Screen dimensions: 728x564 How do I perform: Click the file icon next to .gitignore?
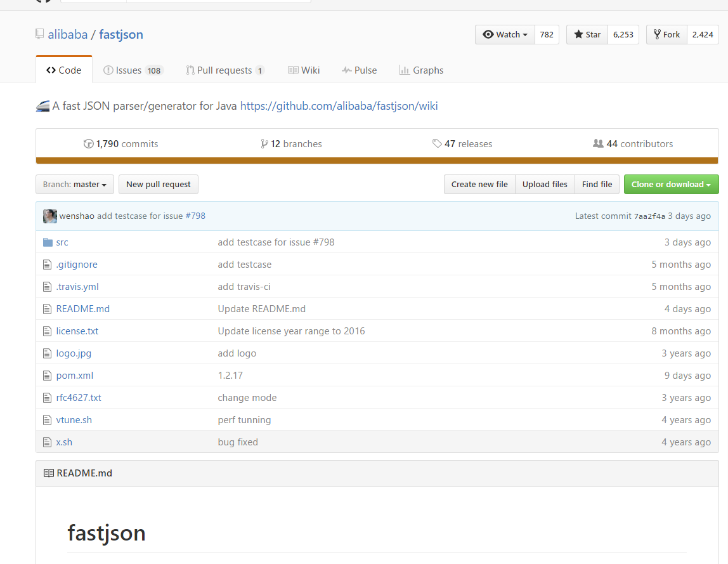tap(47, 265)
